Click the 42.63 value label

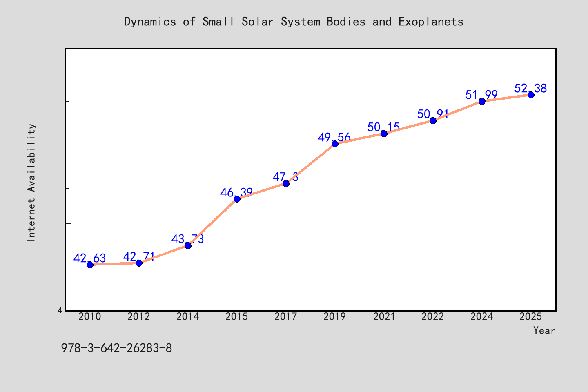90,258
